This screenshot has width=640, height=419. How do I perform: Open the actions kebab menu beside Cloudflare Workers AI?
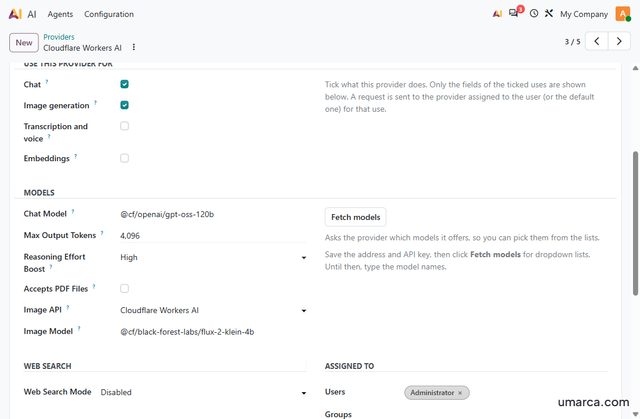133,47
